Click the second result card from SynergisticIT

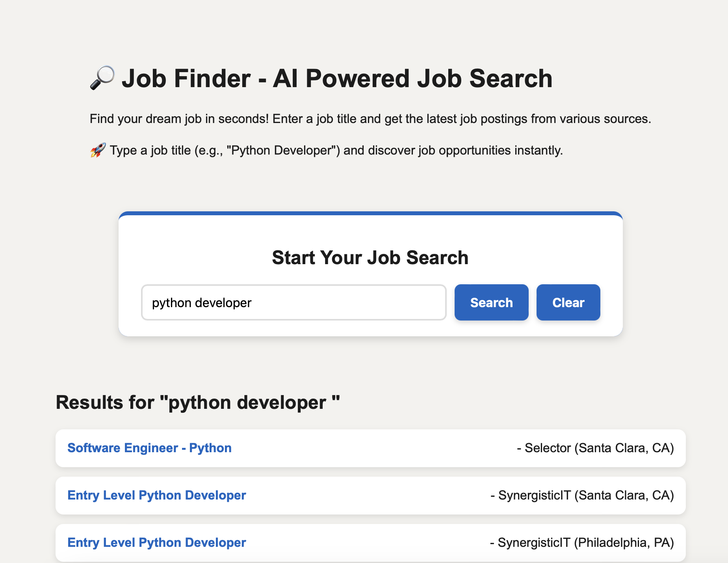(370, 496)
